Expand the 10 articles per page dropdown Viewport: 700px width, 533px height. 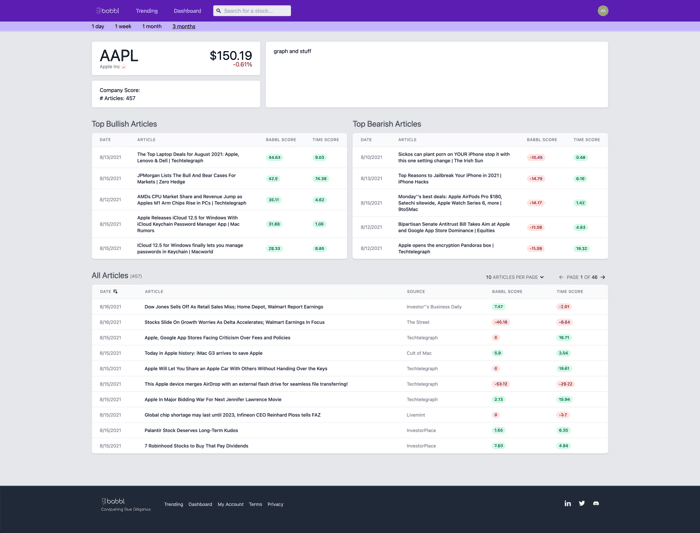coord(515,277)
